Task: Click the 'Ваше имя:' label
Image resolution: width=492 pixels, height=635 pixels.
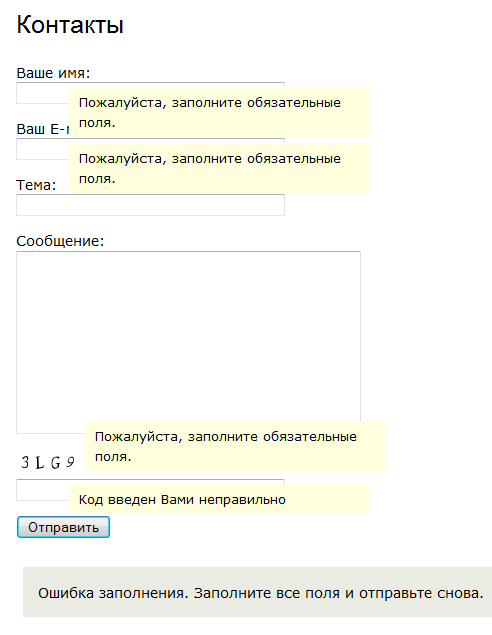Action: click(53, 73)
